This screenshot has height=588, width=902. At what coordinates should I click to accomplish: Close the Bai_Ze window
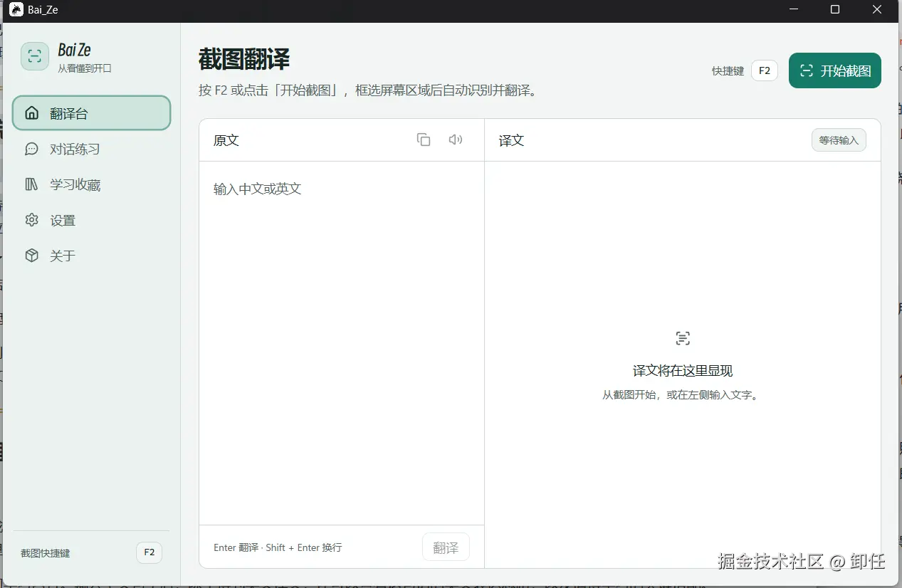pyautogui.click(x=877, y=10)
